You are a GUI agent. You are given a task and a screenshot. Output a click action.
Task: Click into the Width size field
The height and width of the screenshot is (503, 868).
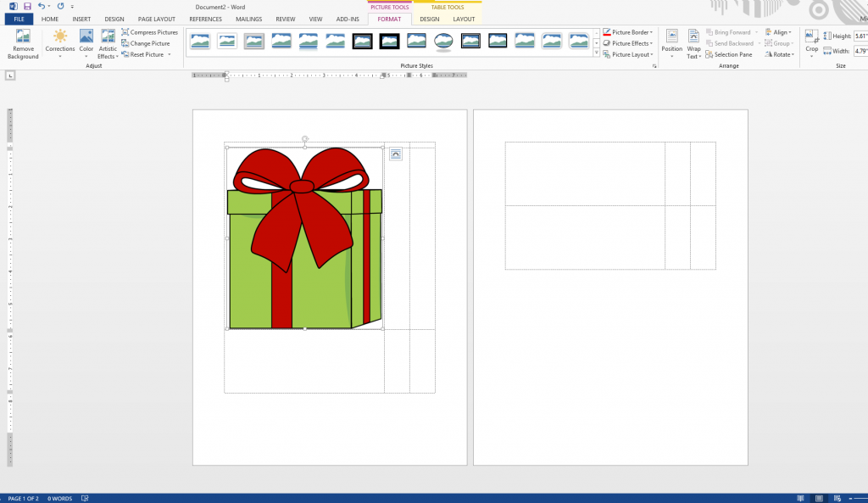click(x=861, y=51)
